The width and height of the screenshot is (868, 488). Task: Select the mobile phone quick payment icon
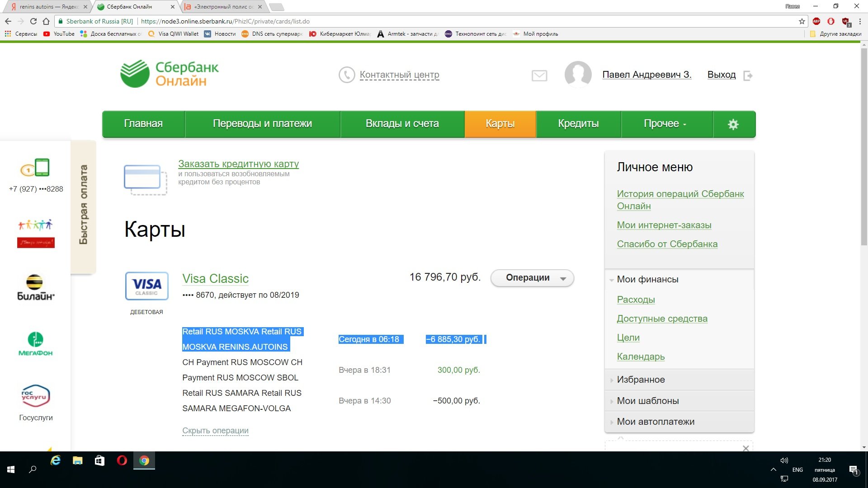pos(35,168)
